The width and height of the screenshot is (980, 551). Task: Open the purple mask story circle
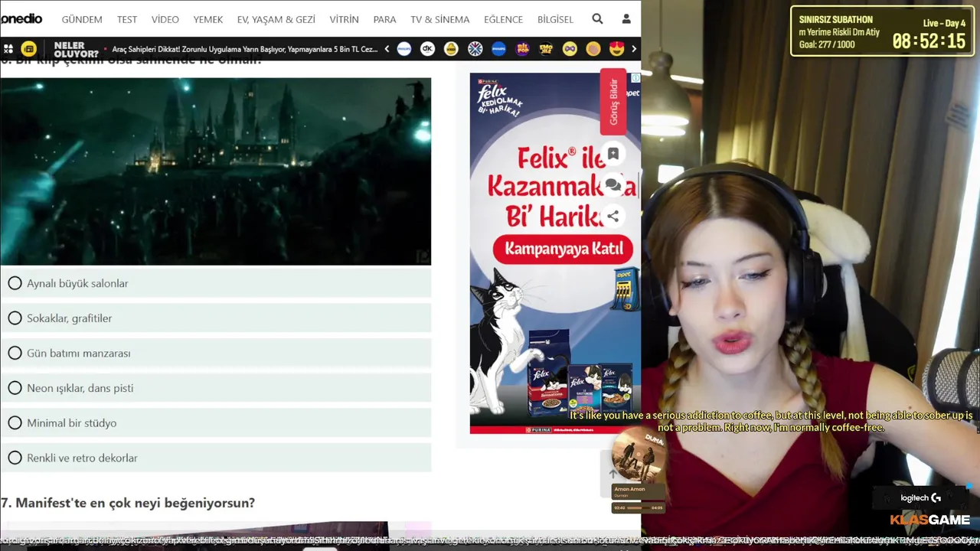570,49
